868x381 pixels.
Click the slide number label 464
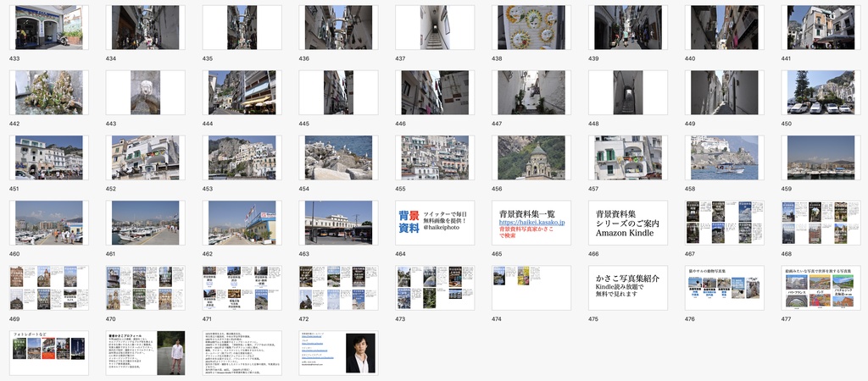(x=400, y=254)
